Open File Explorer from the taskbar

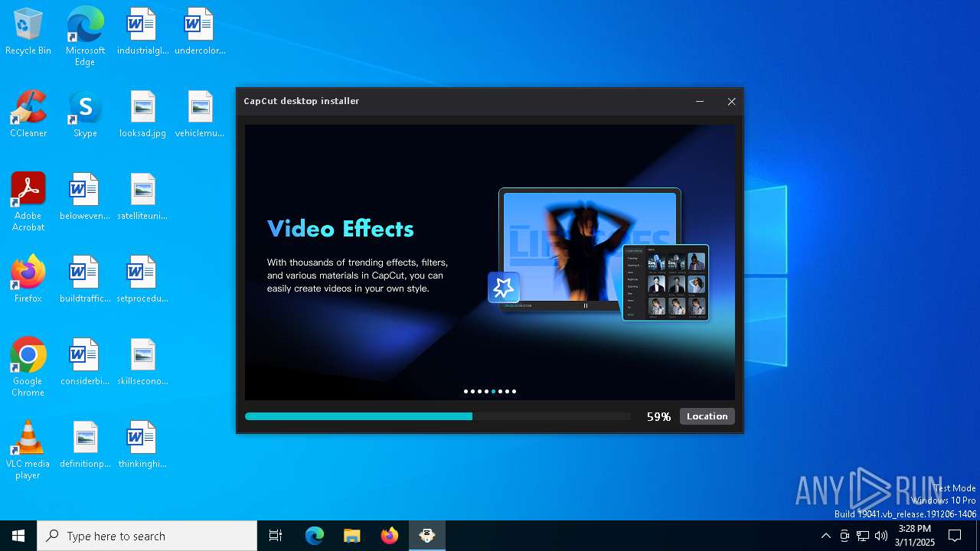352,536
